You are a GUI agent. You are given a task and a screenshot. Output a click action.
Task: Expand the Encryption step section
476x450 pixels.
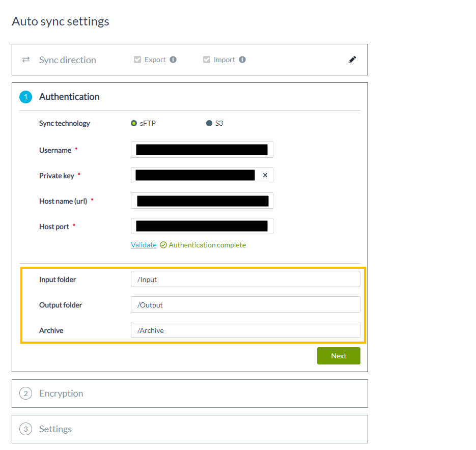[x=190, y=393]
